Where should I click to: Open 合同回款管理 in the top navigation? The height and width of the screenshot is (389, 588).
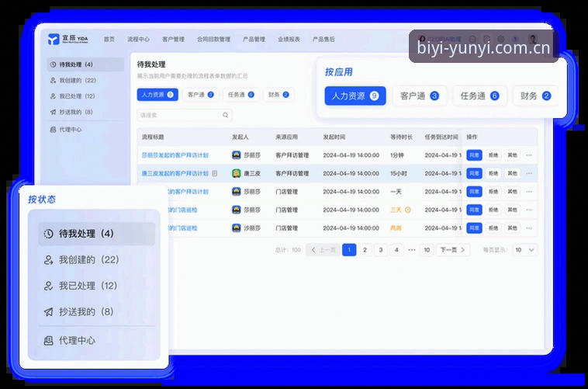tap(214, 39)
